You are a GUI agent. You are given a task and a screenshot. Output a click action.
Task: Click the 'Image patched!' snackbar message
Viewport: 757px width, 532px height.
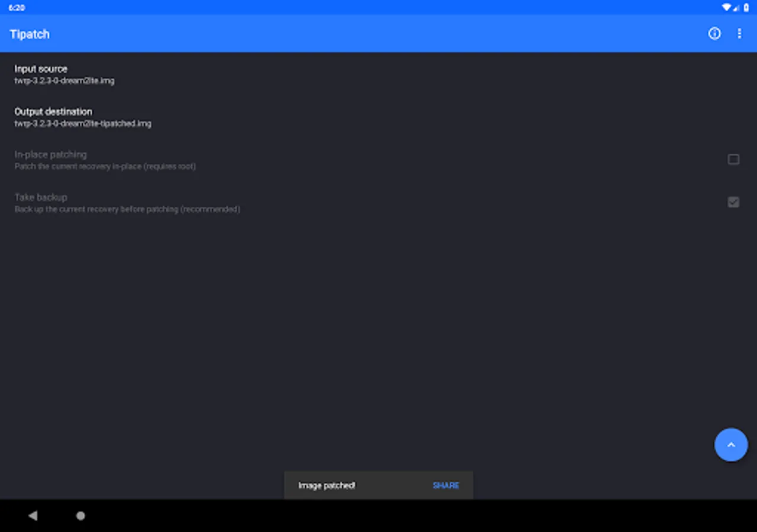pos(326,485)
